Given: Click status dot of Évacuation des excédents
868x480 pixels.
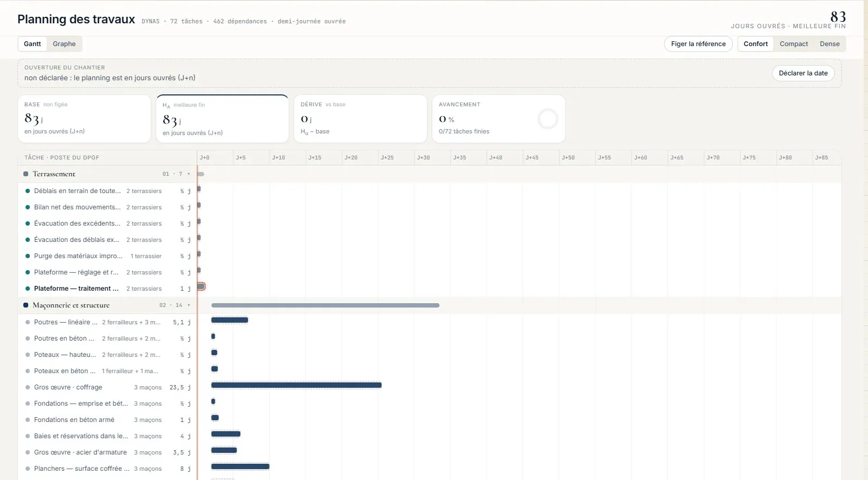Looking at the screenshot, I should point(28,223).
